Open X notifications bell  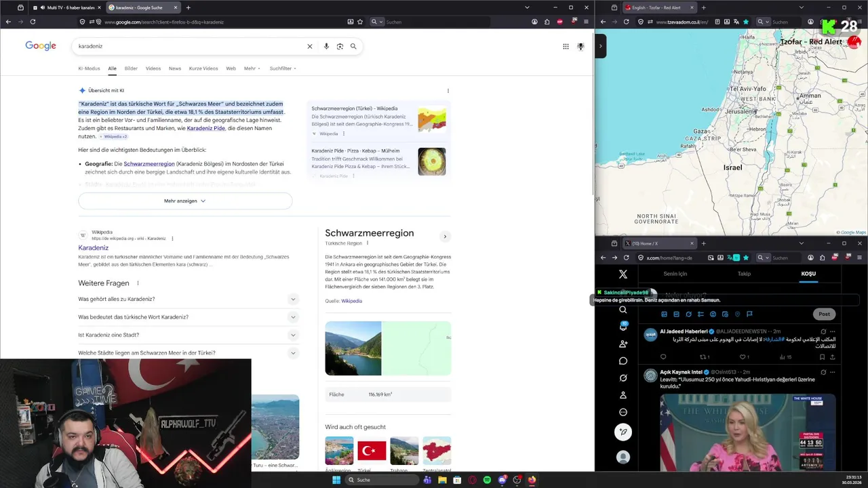[x=623, y=327]
